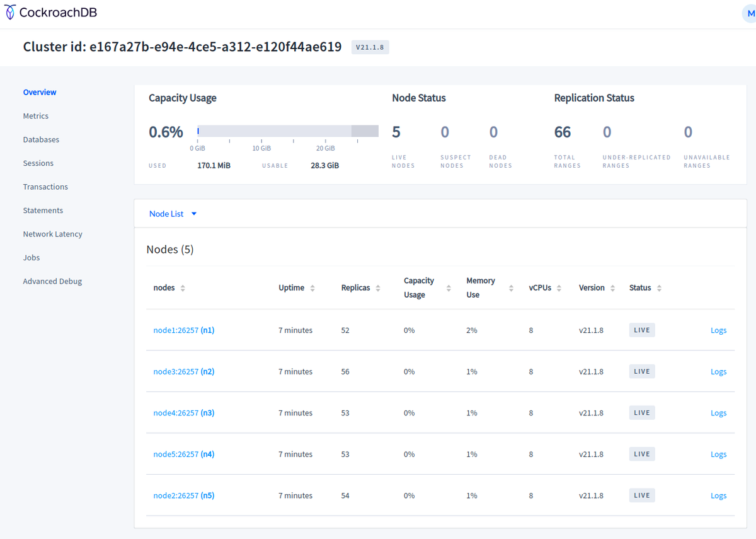Click UNDER-REPLICATED RANGES label
Screen dimensions: 756x539
tap(636, 161)
